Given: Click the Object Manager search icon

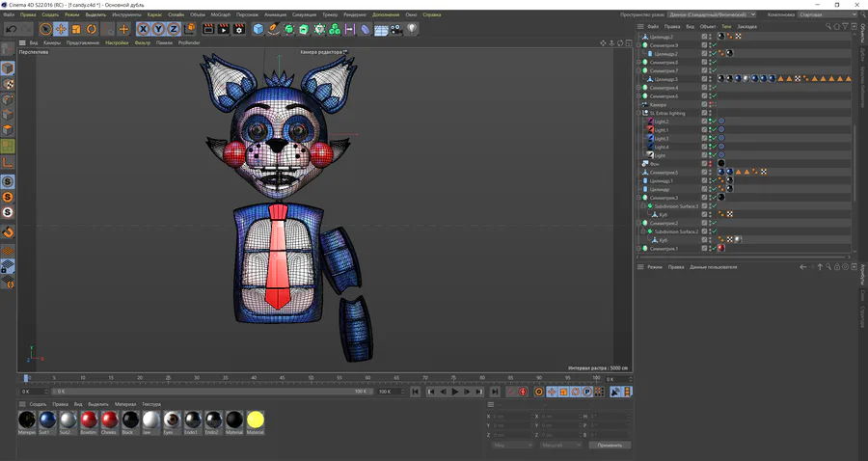Looking at the screenshot, I should pos(828,27).
